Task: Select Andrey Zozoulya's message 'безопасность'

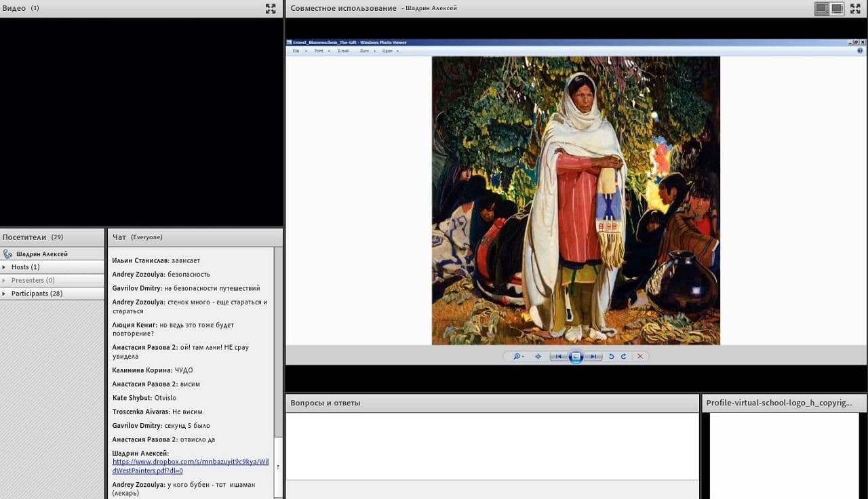Action: point(161,275)
